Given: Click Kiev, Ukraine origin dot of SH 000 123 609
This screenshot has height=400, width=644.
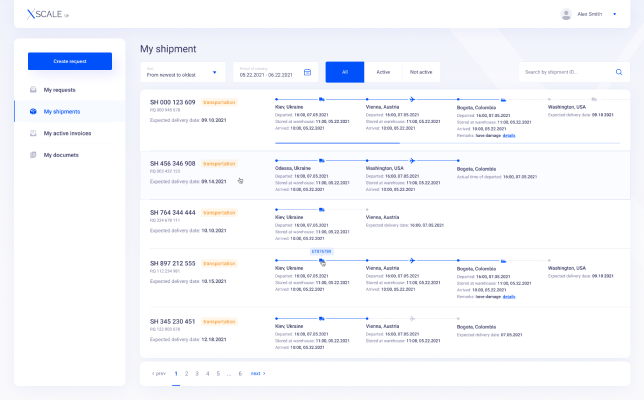Looking at the screenshot, I should [x=276, y=99].
